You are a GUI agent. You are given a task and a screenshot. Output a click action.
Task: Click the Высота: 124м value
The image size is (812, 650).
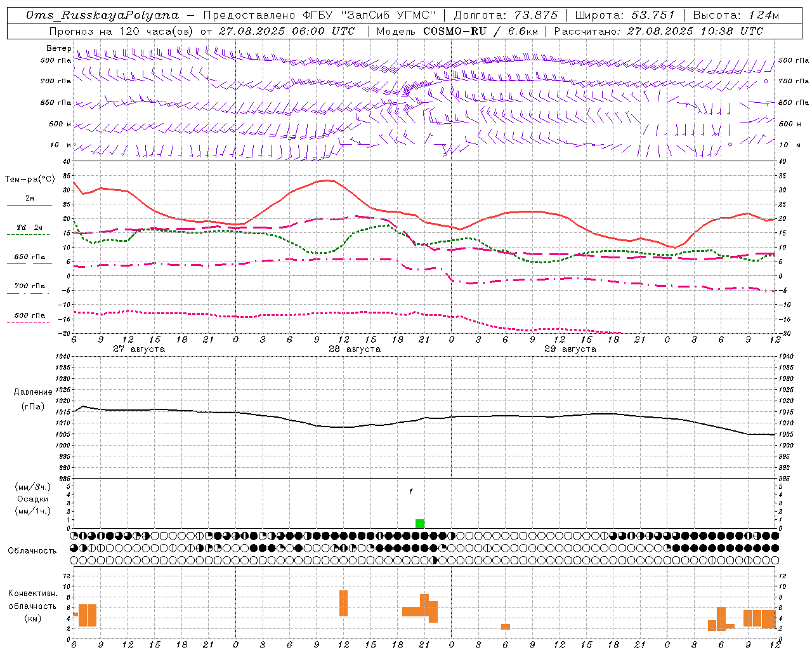click(x=736, y=15)
